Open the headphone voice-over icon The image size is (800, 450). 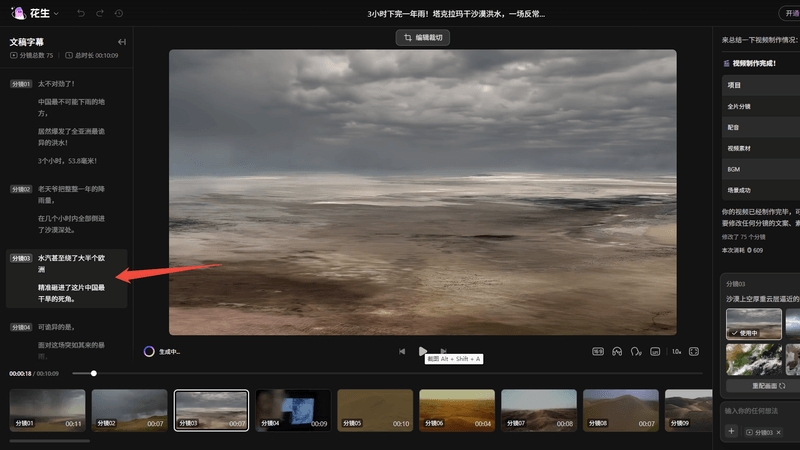click(617, 352)
